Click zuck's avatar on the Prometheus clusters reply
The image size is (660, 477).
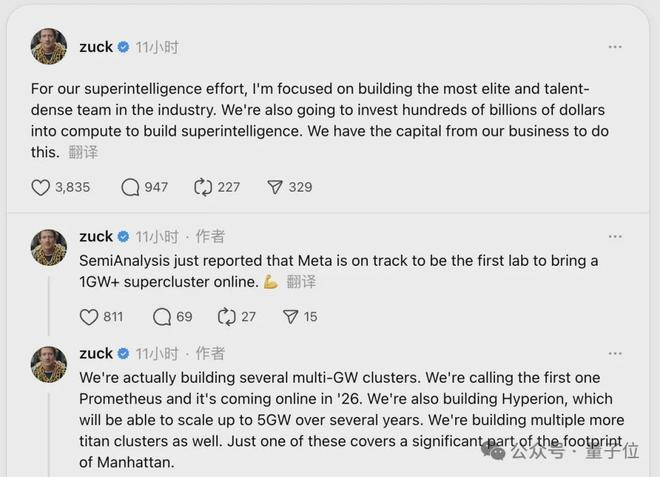point(49,363)
